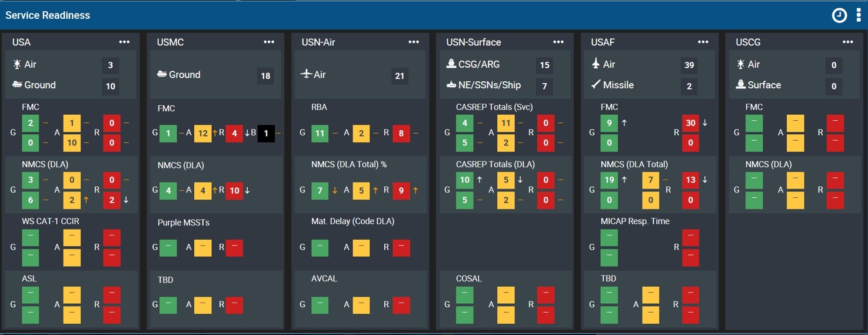The image size is (868, 335).
Task: Select USMC FMC amber tile 12
Action: click(202, 133)
